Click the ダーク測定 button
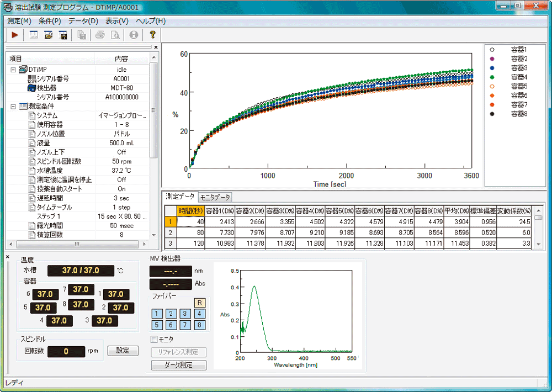The height and width of the screenshot is (392, 552). [x=178, y=365]
